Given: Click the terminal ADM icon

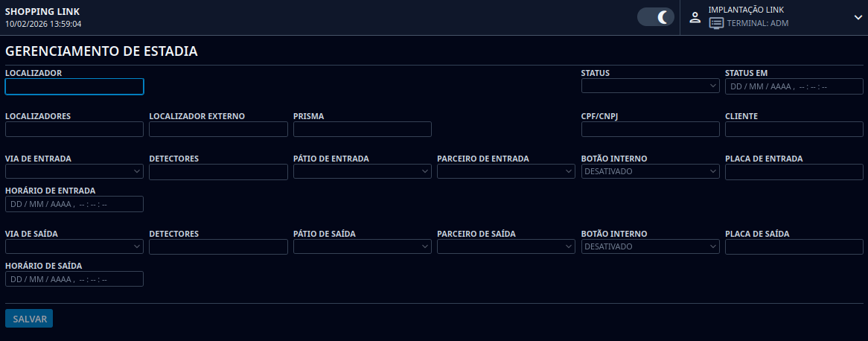Looking at the screenshot, I should pos(716,23).
